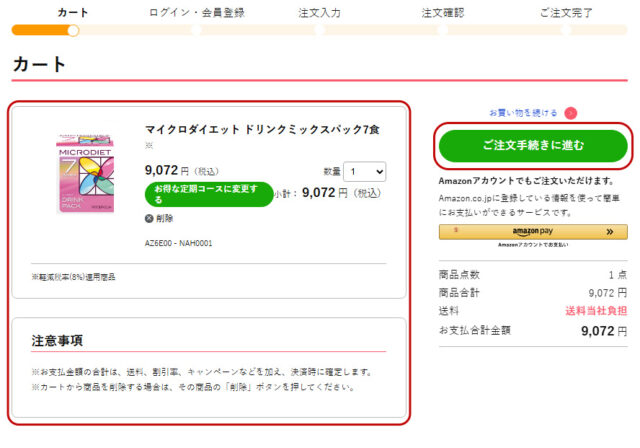The width and height of the screenshot is (640, 448).
Task: Click the white circle marker on progress bar
Action: coord(73,30)
